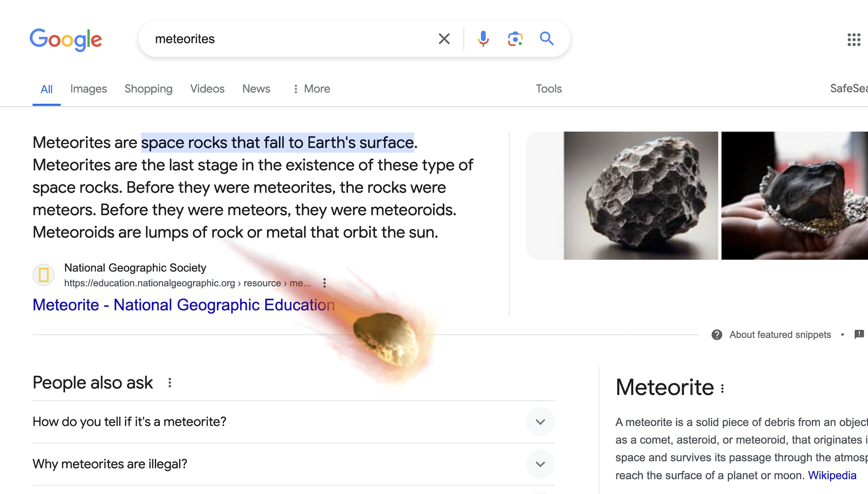Image resolution: width=868 pixels, height=494 pixels.
Task: Start voice search with microphone icon
Action: (x=483, y=39)
